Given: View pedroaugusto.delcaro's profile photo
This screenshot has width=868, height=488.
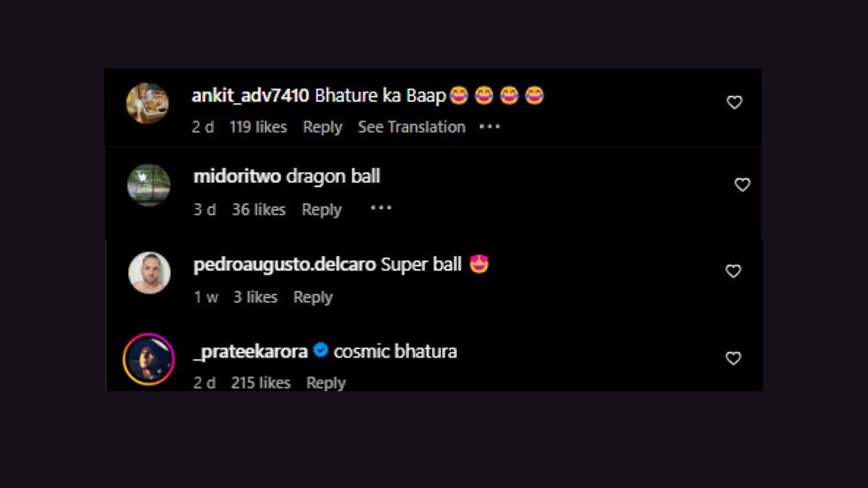Looking at the screenshot, I should coord(150,273).
